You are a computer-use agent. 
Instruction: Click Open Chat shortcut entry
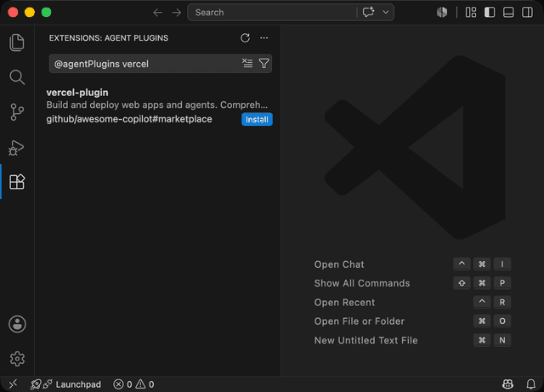[x=339, y=264]
